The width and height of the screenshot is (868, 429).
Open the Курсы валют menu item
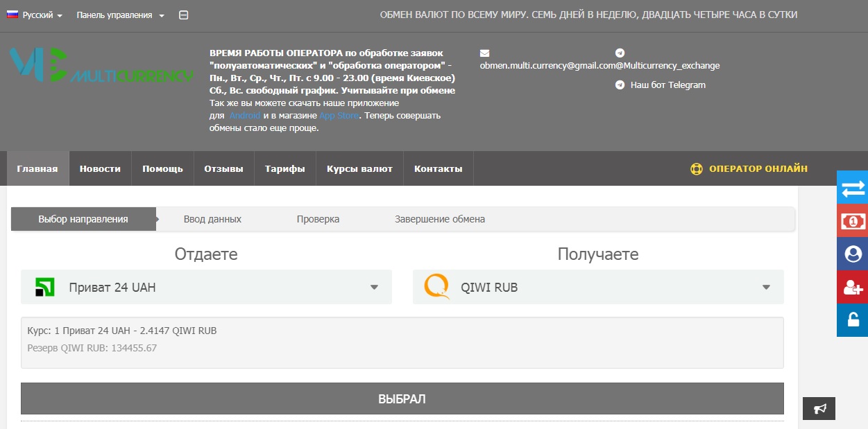click(x=359, y=169)
